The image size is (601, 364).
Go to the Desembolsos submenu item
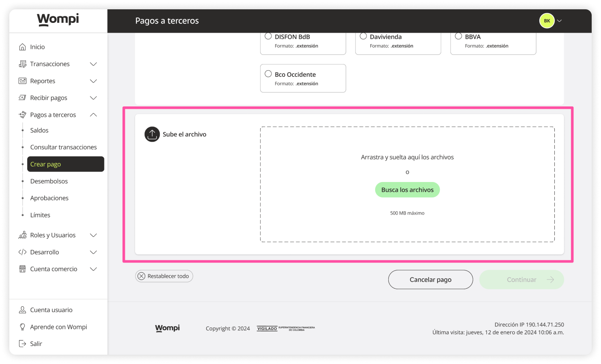point(49,181)
